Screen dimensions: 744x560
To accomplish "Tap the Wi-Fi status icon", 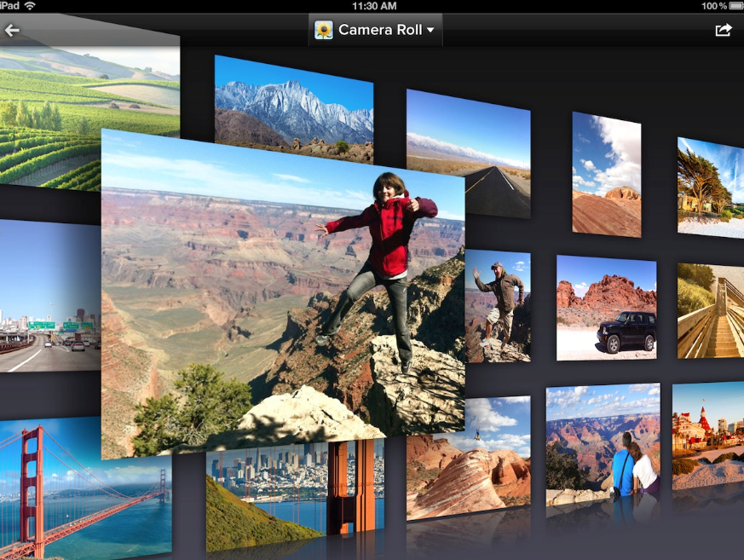I will (31, 6).
